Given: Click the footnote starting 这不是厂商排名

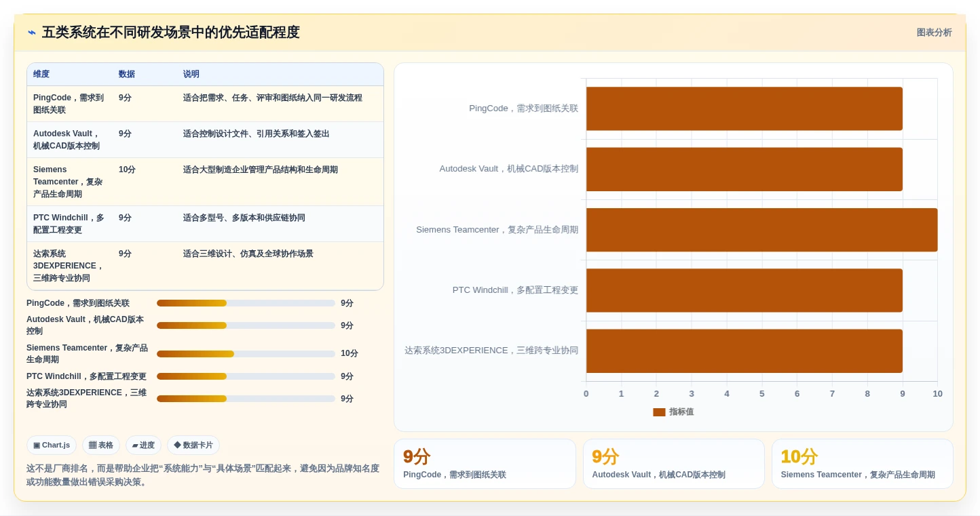Looking at the screenshot, I should (x=203, y=475).
